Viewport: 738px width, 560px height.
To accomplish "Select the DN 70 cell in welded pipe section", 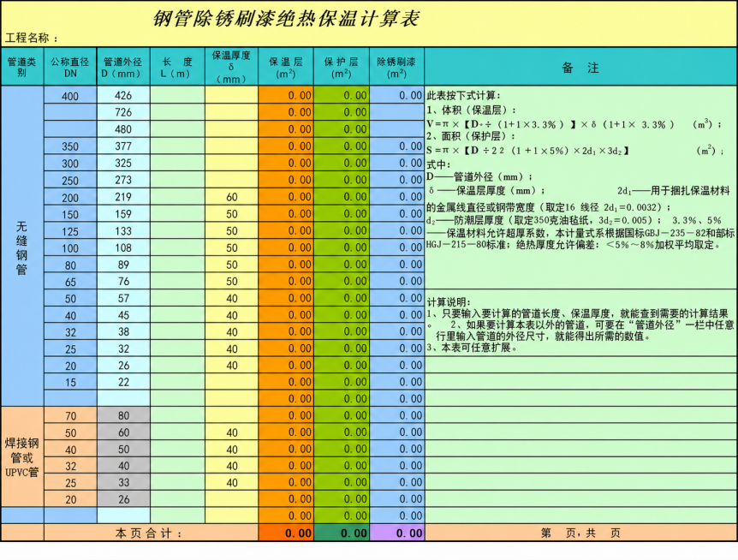I will (x=70, y=415).
